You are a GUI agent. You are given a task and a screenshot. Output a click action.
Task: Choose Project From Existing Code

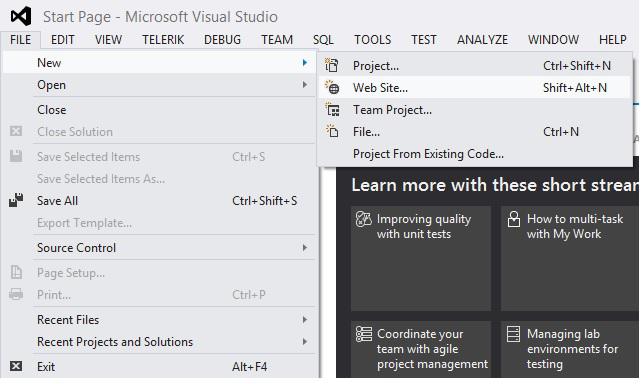point(428,154)
